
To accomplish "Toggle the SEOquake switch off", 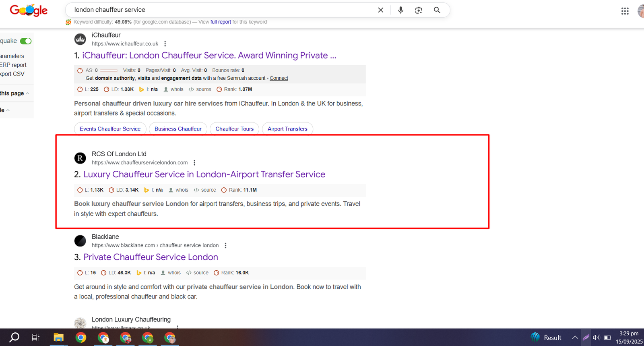I will 26,41.
